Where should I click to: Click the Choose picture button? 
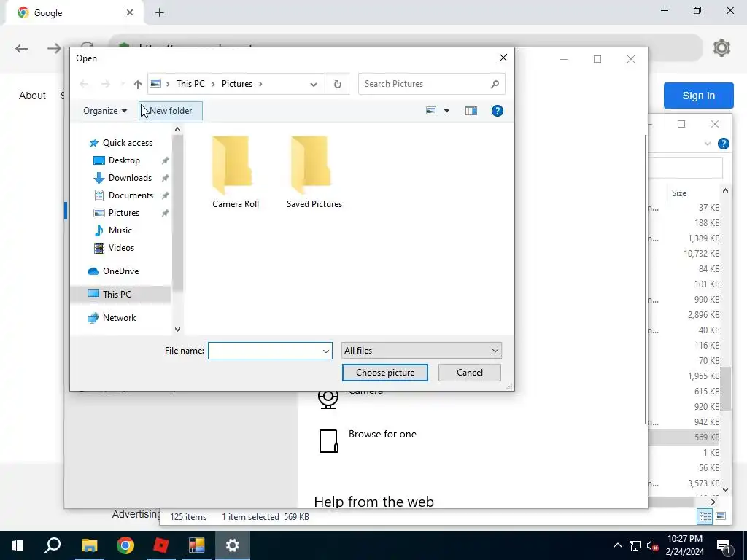click(x=385, y=373)
